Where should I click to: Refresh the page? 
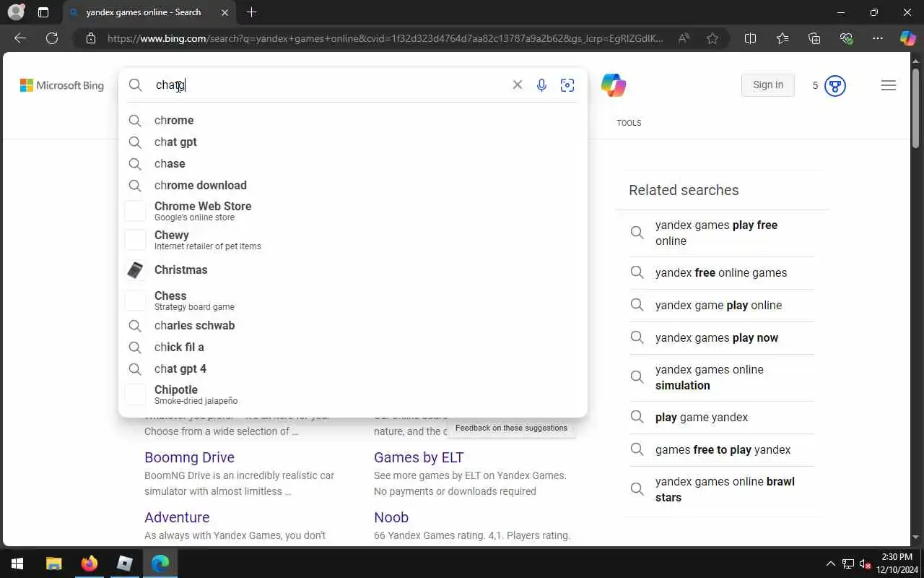point(52,38)
